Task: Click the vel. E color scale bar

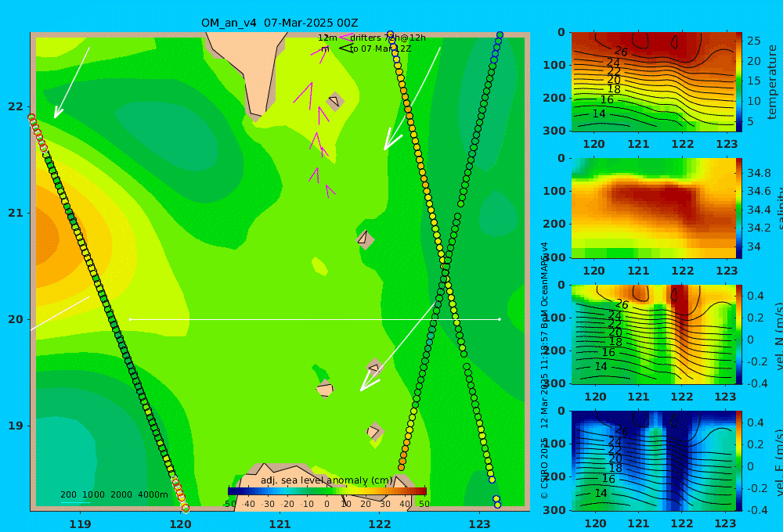Action: click(x=739, y=461)
